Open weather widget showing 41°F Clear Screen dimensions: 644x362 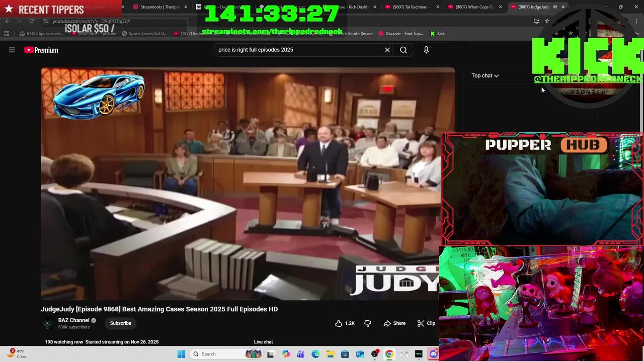(16, 353)
